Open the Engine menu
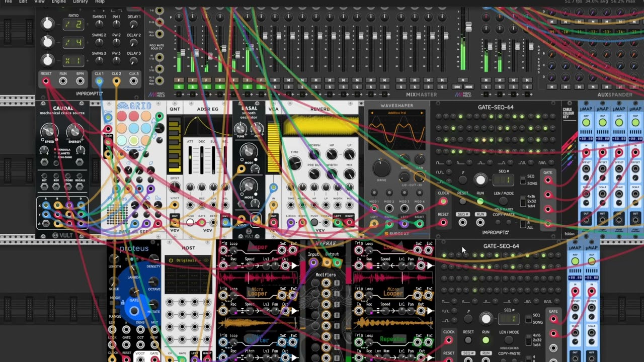 [58, 2]
